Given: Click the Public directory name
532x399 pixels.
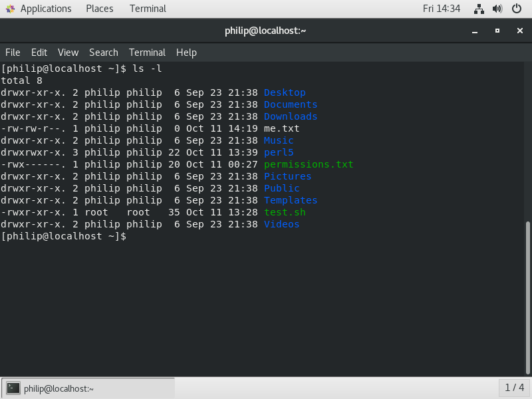Looking at the screenshot, I should pyautogui.click(x=281, y=188).
